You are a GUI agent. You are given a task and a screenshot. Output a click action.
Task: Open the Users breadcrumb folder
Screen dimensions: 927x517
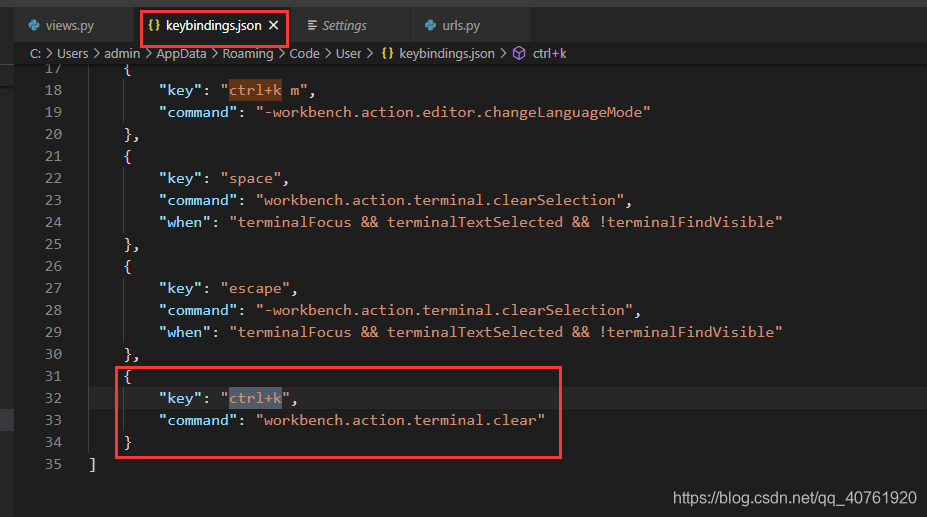click(73, 53)
